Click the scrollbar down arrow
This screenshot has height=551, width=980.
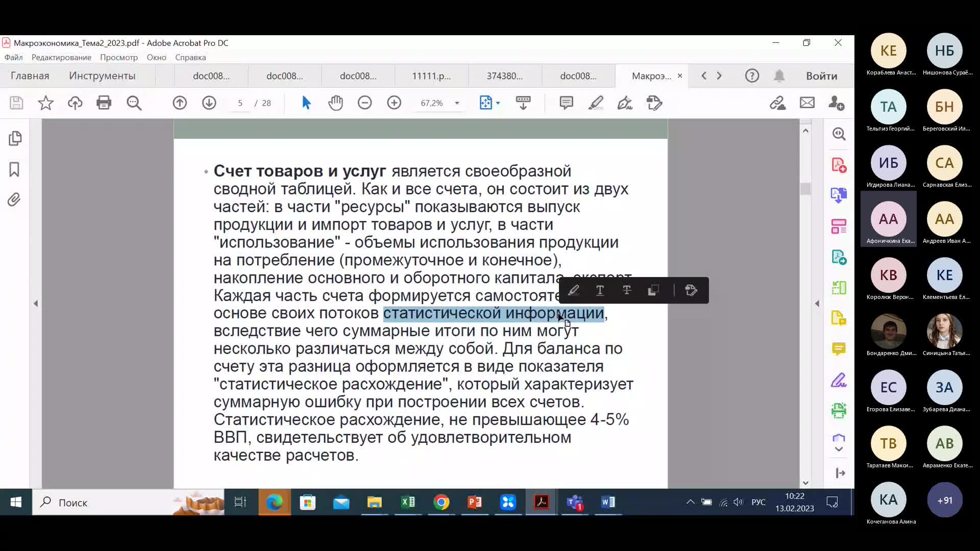tap(805, 483)
